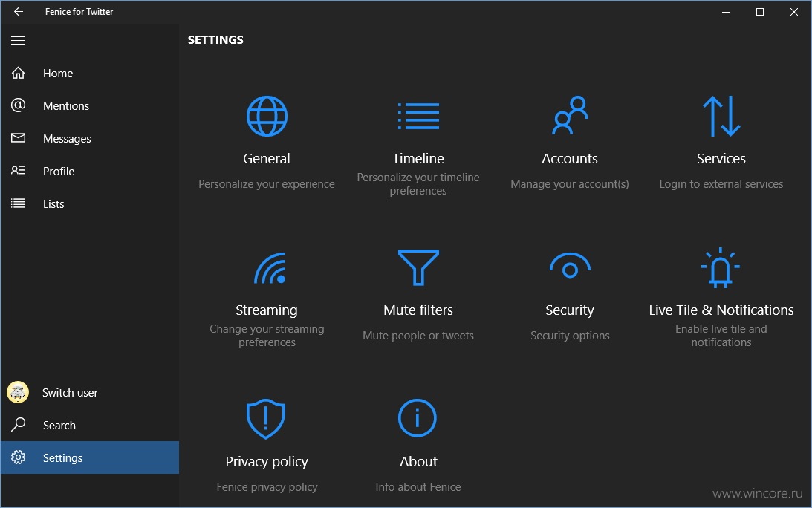Click "Manage your account(s)" description

point(570,184)
